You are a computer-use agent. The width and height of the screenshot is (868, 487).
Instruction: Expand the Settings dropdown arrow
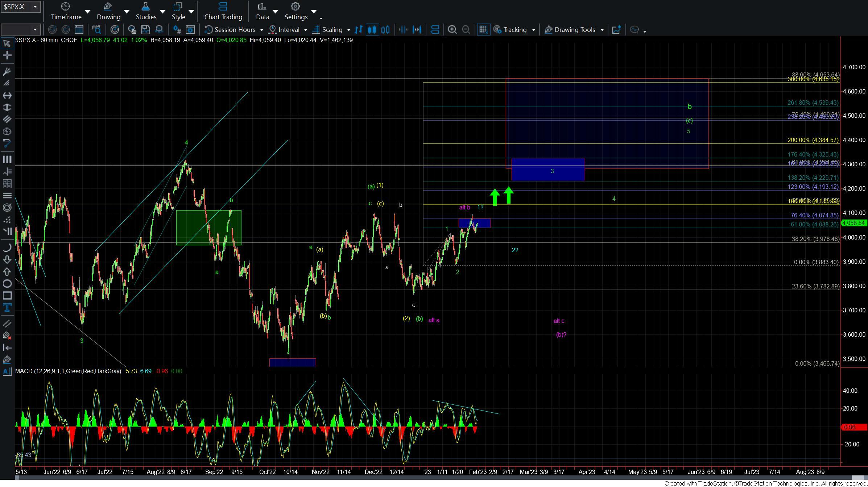pyautogui.click(x=314, y=12)
